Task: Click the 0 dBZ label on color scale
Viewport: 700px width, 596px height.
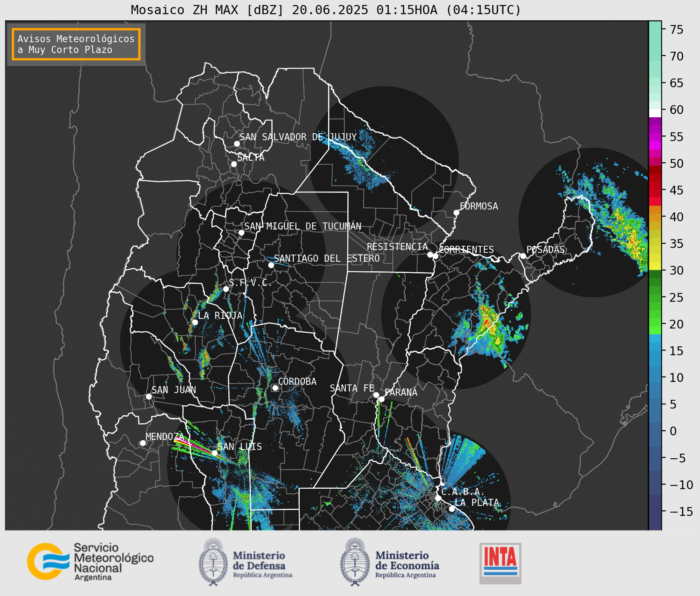Action: click(x=673, y=431)
